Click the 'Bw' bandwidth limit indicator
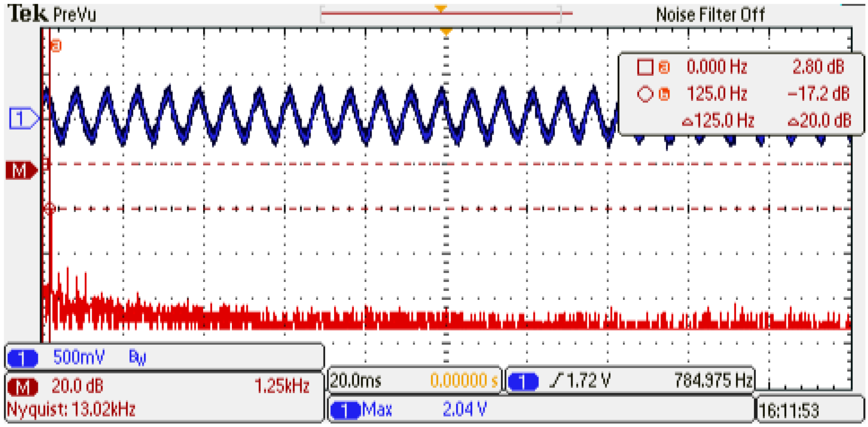The height and width of the screenshot is (427, 868). [138, 358]
